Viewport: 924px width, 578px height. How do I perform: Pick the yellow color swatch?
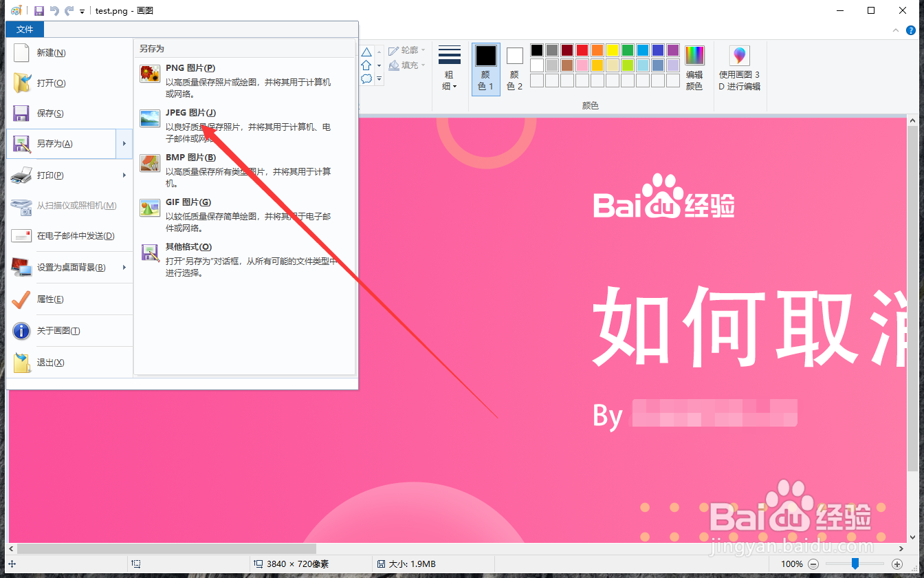coord(613,50)
